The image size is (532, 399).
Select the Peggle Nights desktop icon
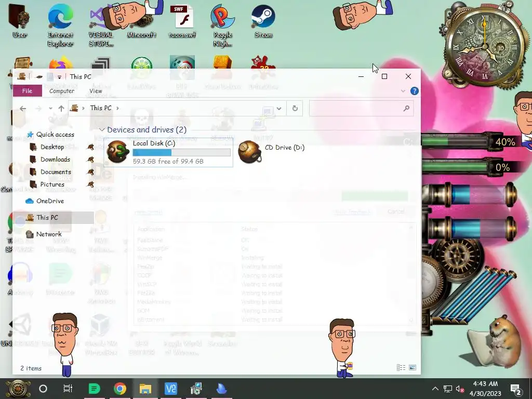click(222, 25)
